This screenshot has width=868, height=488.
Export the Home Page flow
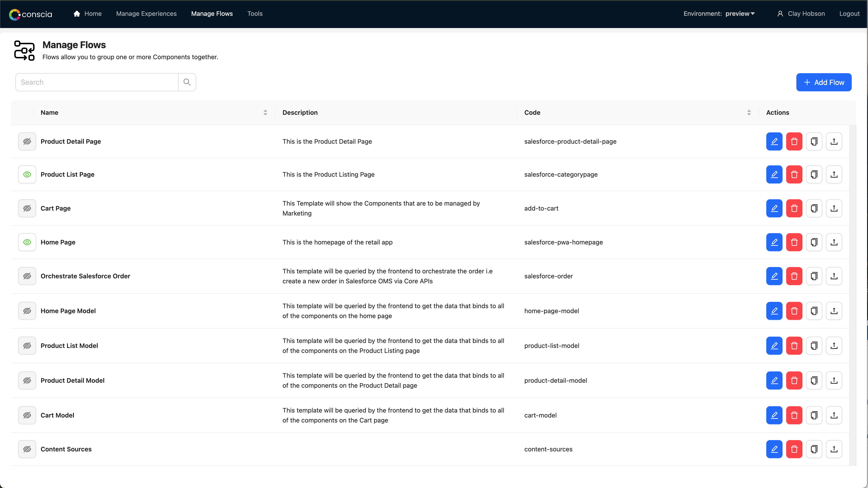pos(834,242)
